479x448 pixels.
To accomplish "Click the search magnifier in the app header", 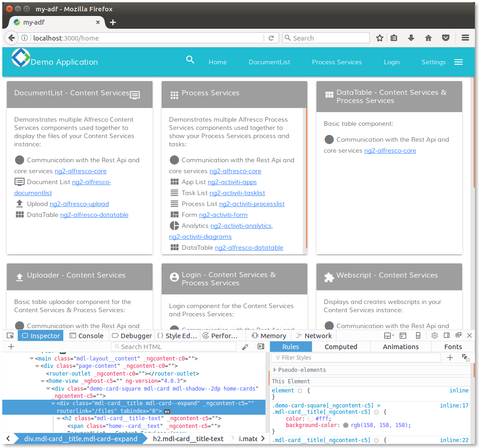I will (x=190, y=60).
